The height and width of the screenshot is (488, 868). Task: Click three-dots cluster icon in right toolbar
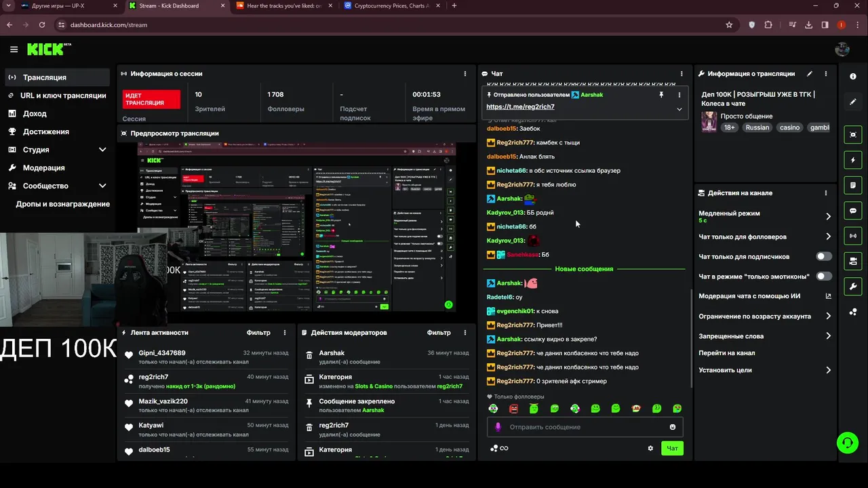(853, 312)
